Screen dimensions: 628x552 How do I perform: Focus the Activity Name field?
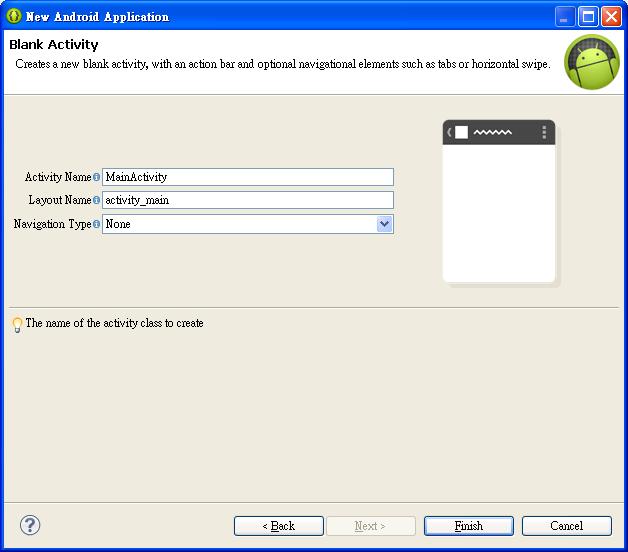248,177
